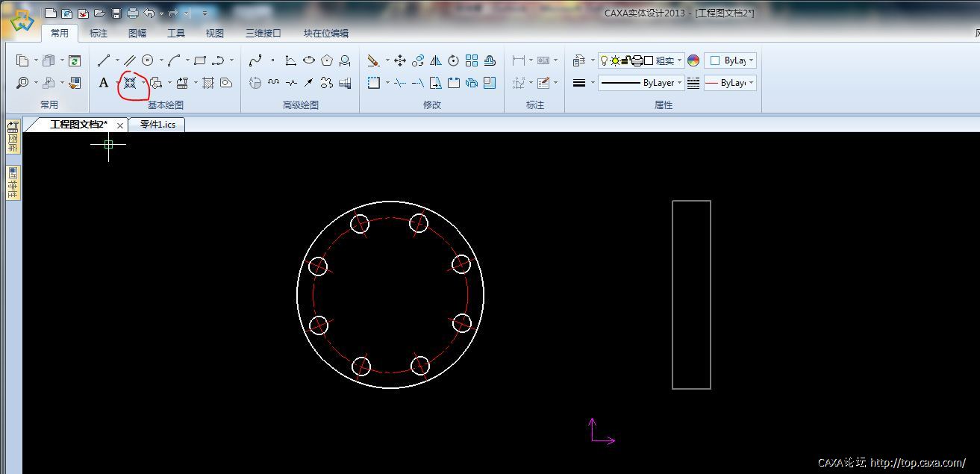Image resolution: width=980 pixels, height=474 pixels.
Task: Toggle the layer print icon
Action: pos(637,60)
